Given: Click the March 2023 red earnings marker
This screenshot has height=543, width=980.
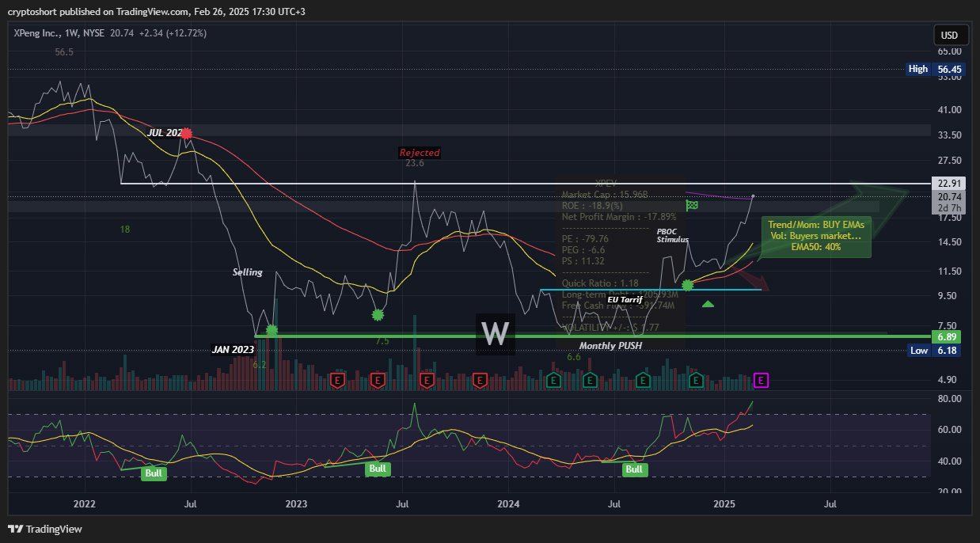Looking at the screenshot, I should tap(336, 381).
